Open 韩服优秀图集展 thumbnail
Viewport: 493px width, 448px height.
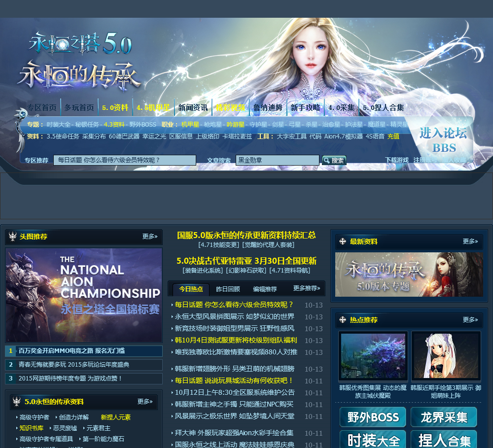[x=373, y=356]
